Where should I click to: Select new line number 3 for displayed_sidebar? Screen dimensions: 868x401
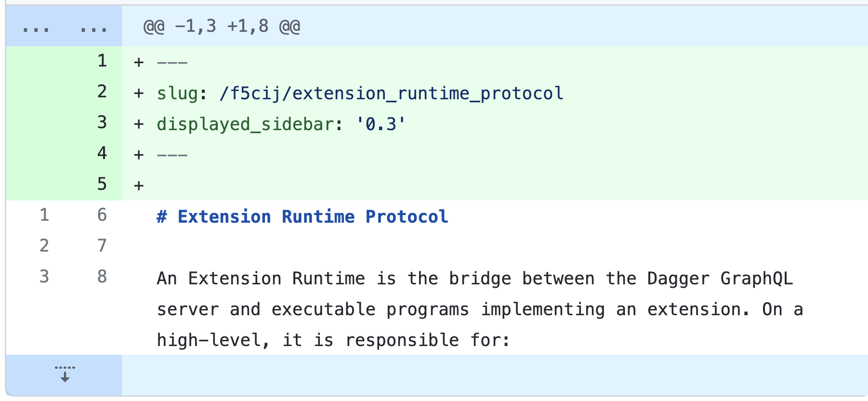click(x=102, y=122)
